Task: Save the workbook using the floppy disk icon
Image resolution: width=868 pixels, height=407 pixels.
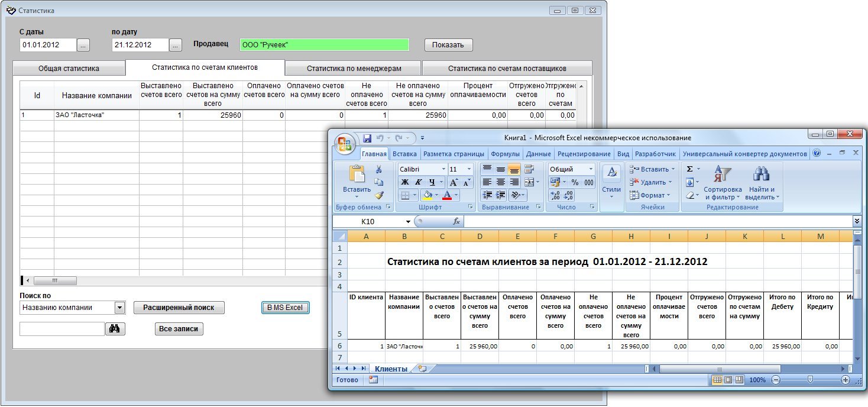Action: 367,138
